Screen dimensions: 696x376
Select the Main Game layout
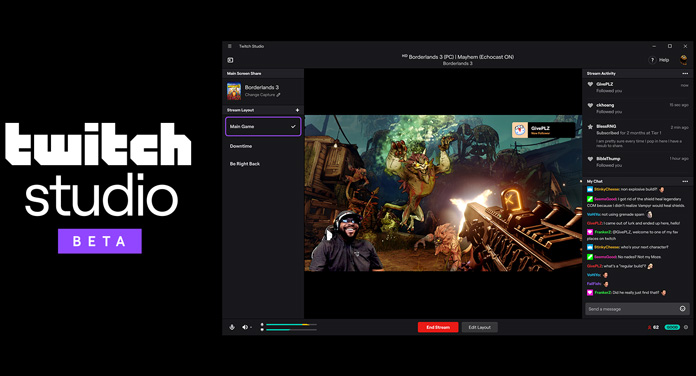[x=263, y=127]
